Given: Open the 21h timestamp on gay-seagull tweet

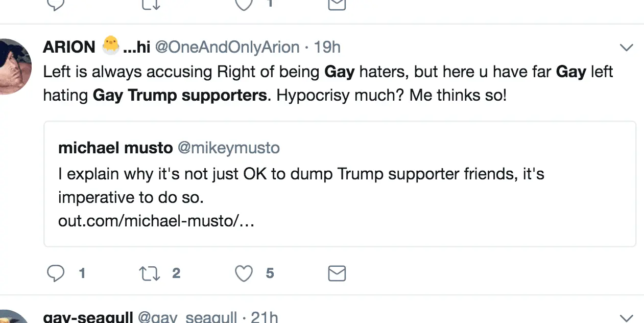Looking at the screenshot, I should [265, 317].
